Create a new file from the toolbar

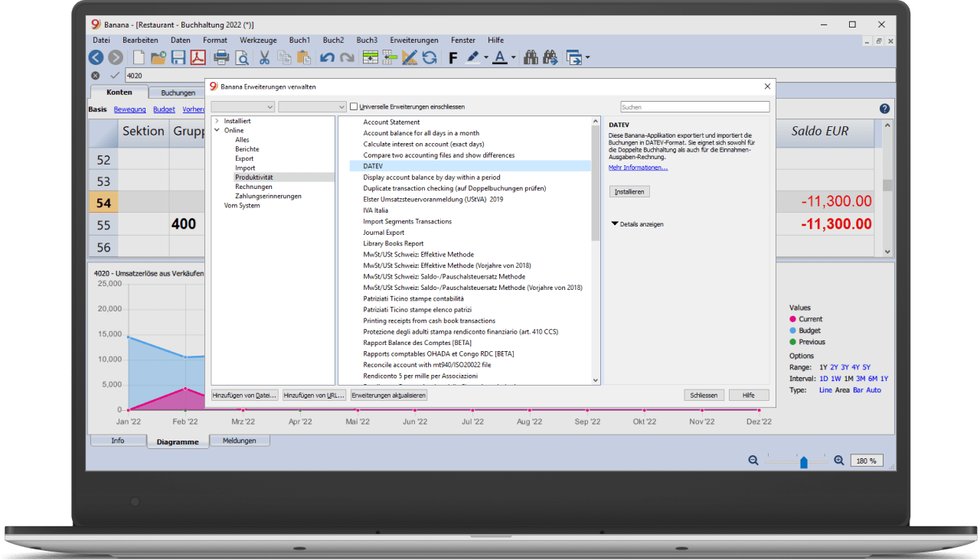tap(139, 57)
